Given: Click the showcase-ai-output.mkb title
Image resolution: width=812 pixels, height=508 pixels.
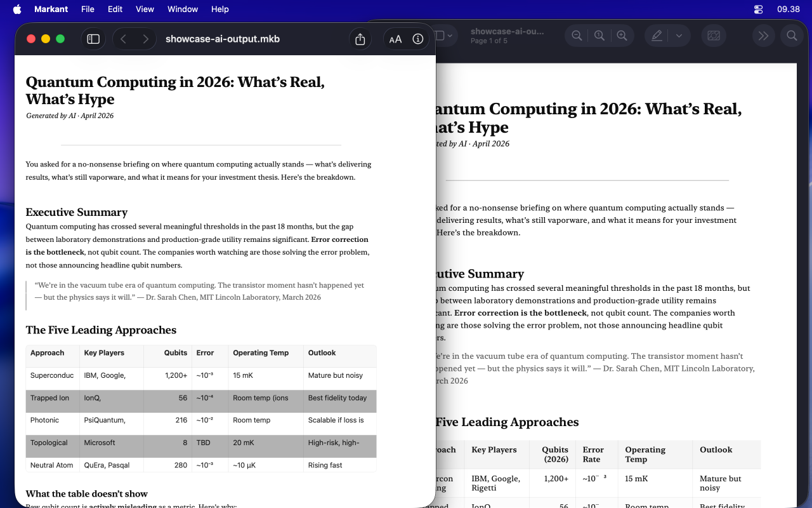Looking at the screenshot, I should pos(223,39).
